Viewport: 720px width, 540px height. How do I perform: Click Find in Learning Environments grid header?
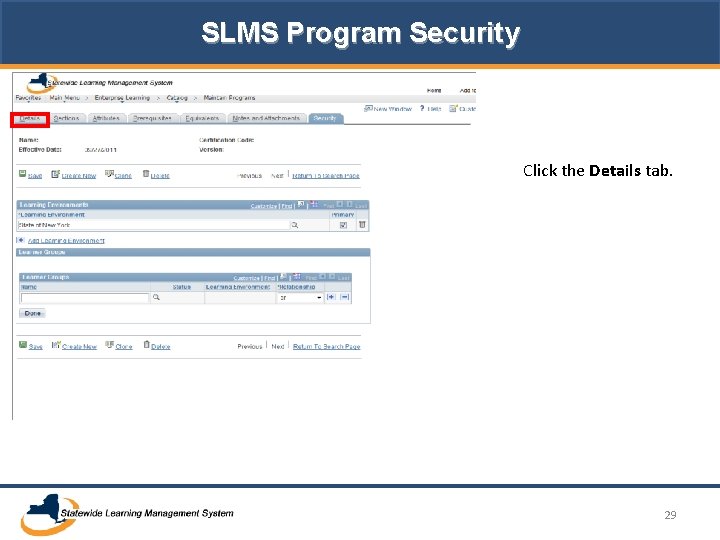(287, 206)
